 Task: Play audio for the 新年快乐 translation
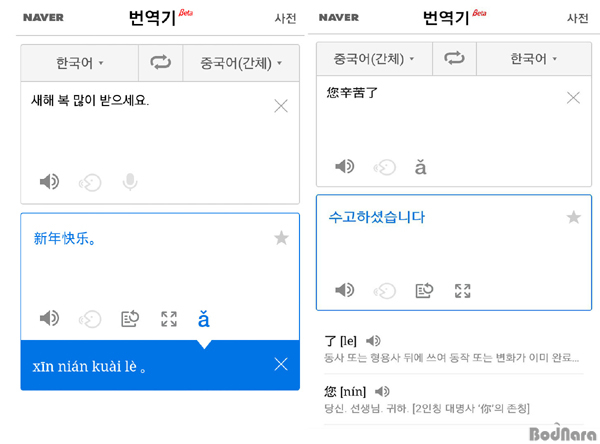tap(49, 319)
